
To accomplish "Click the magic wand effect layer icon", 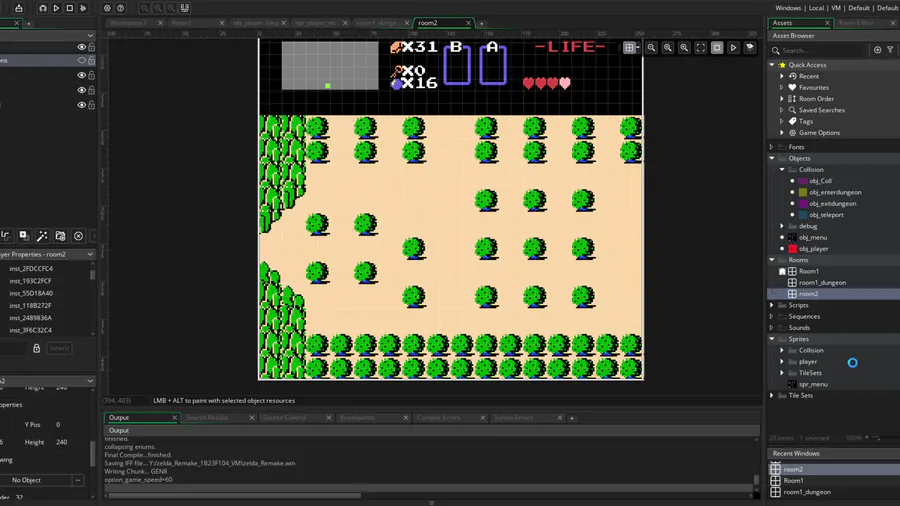I will coord(42,235).
